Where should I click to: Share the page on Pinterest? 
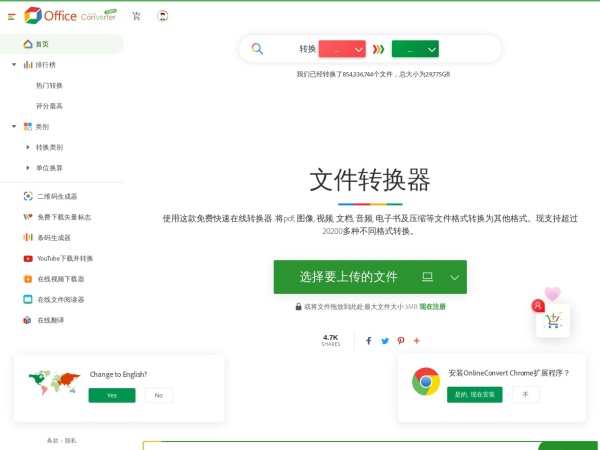[401, 341]
